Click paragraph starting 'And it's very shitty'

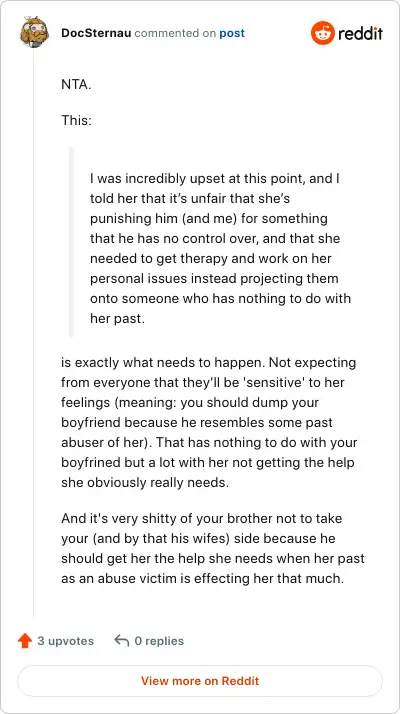click(x=213, y=549)
